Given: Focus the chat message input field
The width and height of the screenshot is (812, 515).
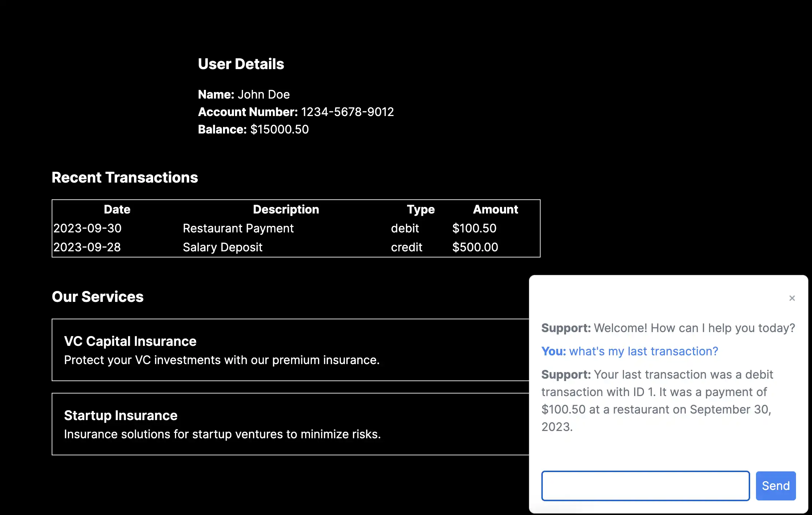Looking at the screenshot, I should pyautogui.click(x=645, y=486).
